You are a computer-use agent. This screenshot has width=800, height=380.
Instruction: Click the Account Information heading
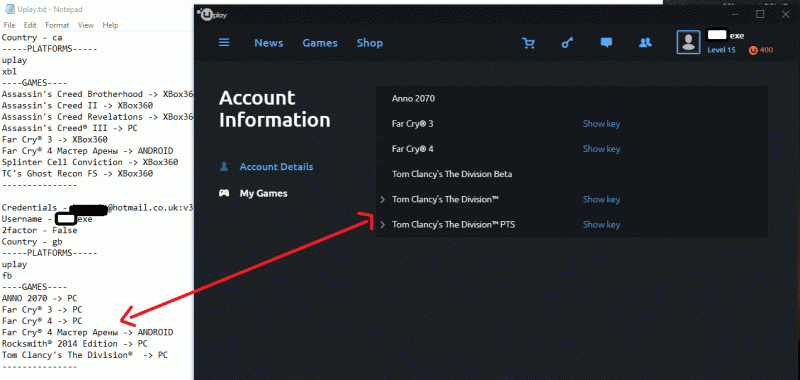pyautogui.click(x=274, y=109)
